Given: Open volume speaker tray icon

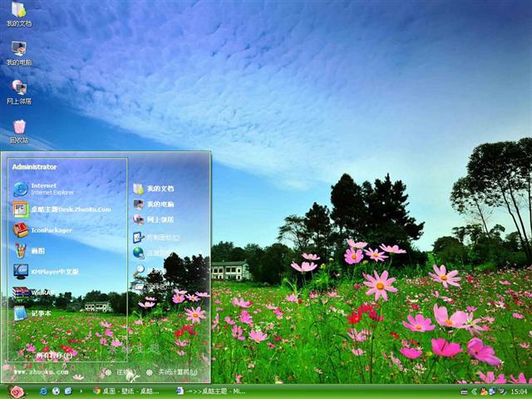Looking at the screenshot, I should point(501,392).
